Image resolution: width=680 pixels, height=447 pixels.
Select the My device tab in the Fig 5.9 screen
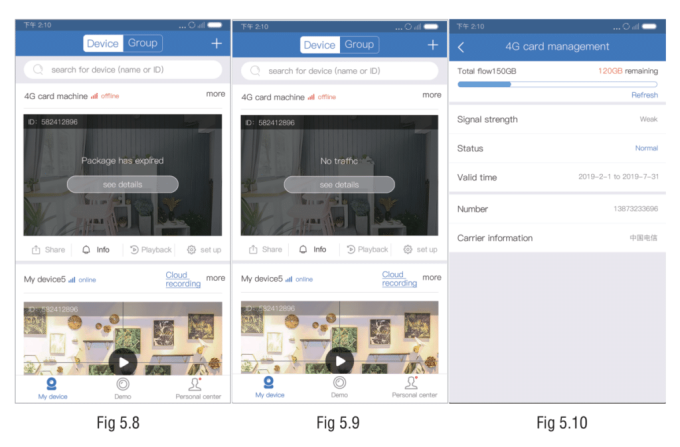[268, 387]
